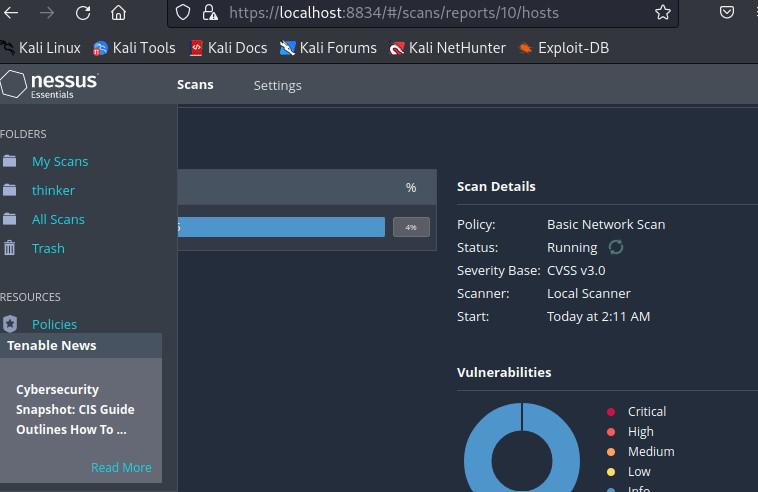This screenshot has height=492, width=758.
Task: Click the Policies shield star icon
Action: pyautogui.click(x=10, y=324)
